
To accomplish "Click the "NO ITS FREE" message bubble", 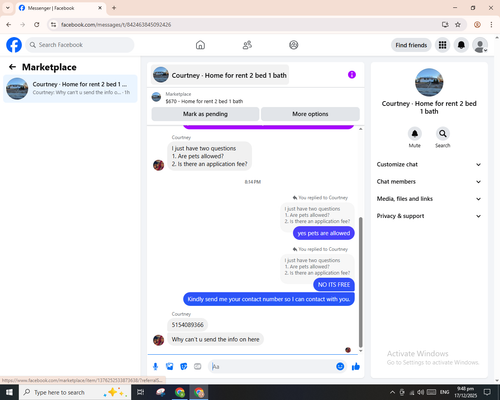I will (334, 285).
